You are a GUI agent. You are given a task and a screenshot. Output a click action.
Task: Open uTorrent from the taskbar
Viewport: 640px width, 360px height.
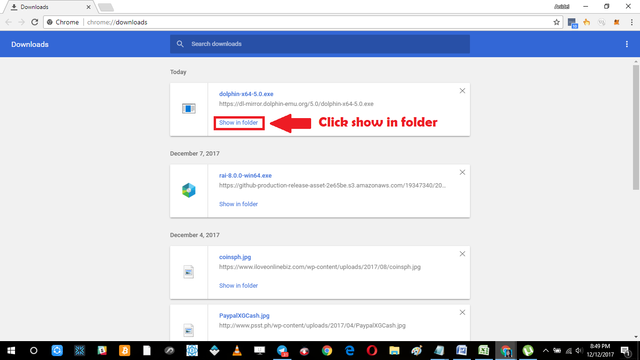(528, 351)
